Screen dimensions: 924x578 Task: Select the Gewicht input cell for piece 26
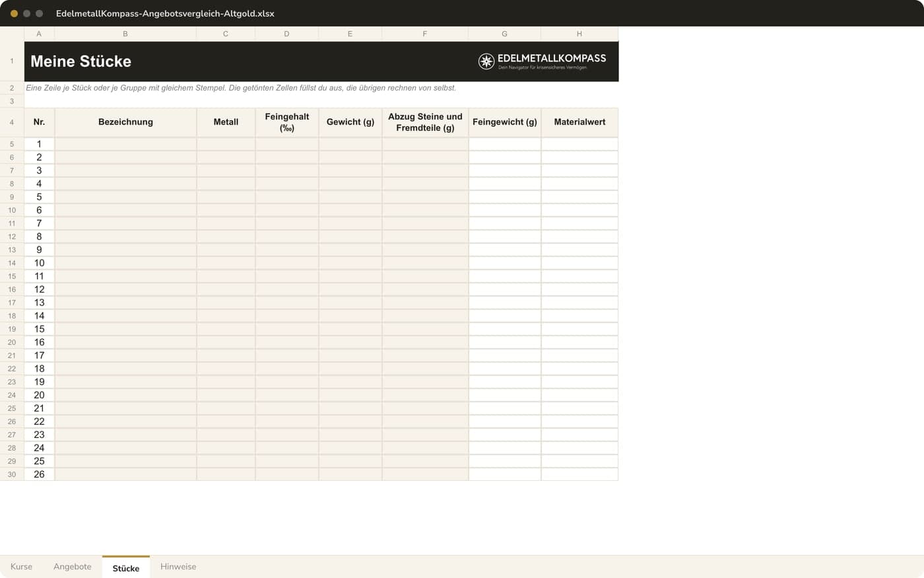pyautogui.click(x=350, y=474)
